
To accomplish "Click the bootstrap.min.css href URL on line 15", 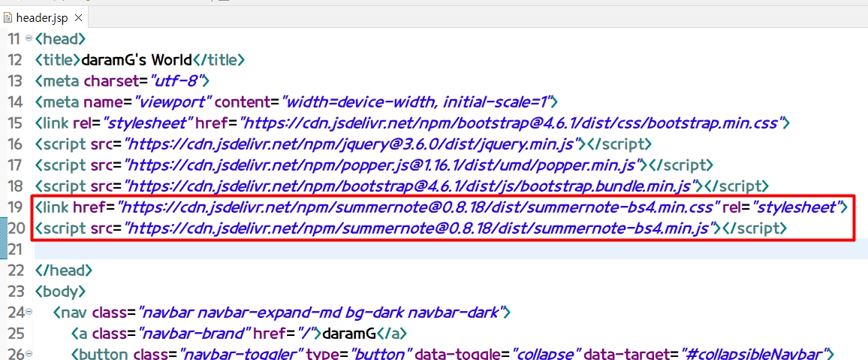I will click(x=514, y=123).
